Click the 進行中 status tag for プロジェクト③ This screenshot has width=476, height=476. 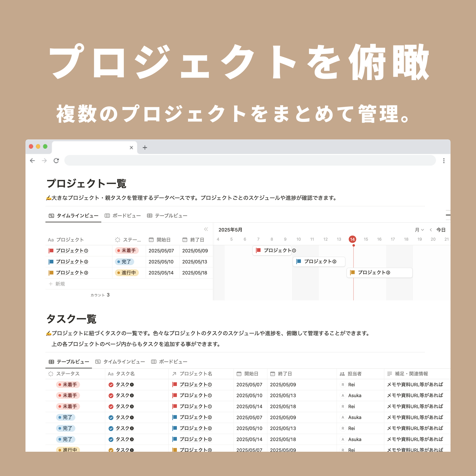click(x=127, y=273)
